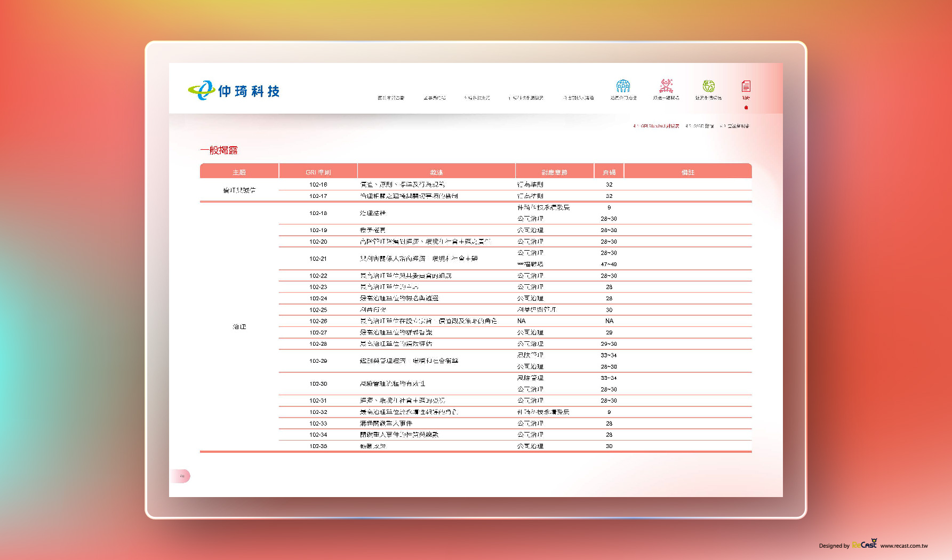The width and height of the screenshot is (952, 560).
Task: Click page range 47~49 in row 102-21
Action: coord(609,265)
